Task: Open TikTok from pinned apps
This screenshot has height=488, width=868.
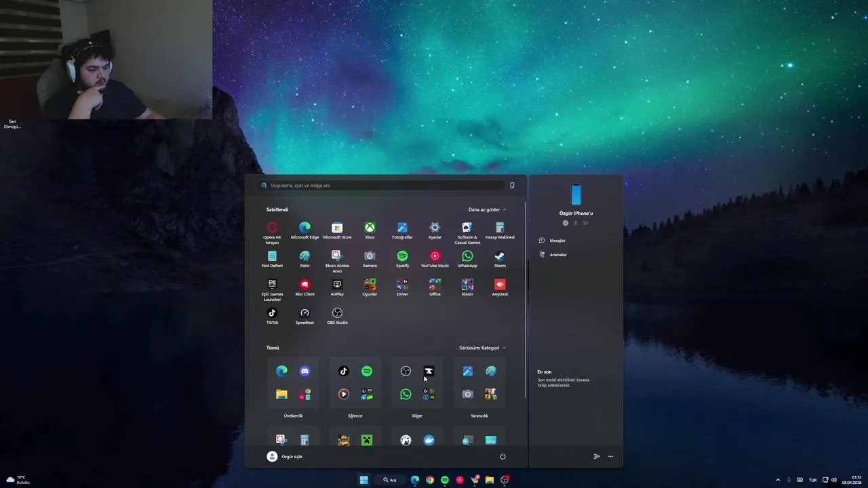Action: coord(272,316)
